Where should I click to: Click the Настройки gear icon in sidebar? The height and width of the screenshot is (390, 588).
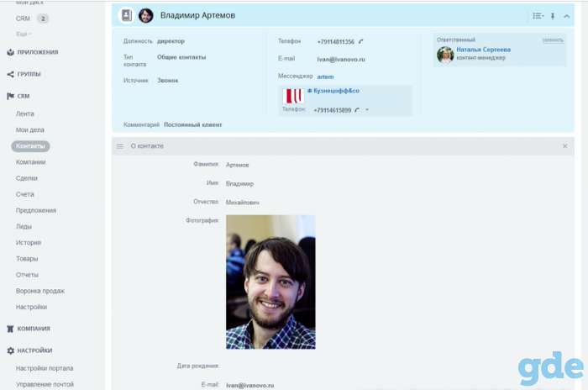pyautogui.click(x=10, y=350)
